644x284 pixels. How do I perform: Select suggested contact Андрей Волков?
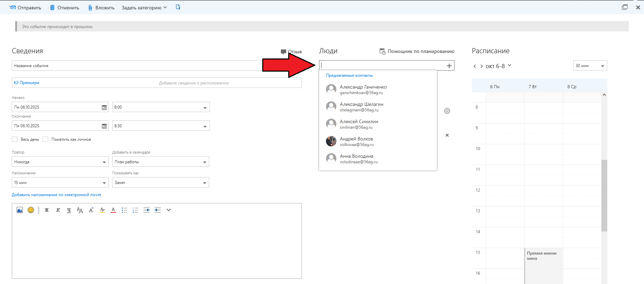(x=356, y=141)
